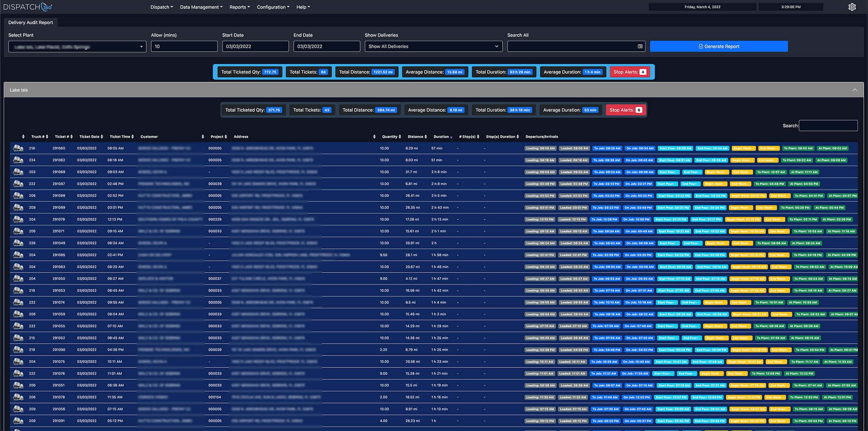The height and width of the screenshot is (431, 868).
Task: Open the Configuration menu
Action: pyautogui.click(x=273, y=7)
